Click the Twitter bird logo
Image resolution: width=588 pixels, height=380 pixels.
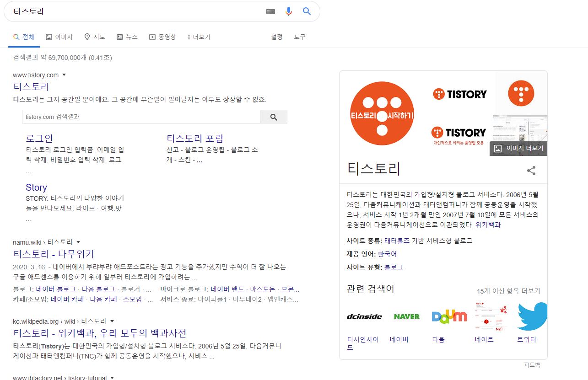click(532, 316)
